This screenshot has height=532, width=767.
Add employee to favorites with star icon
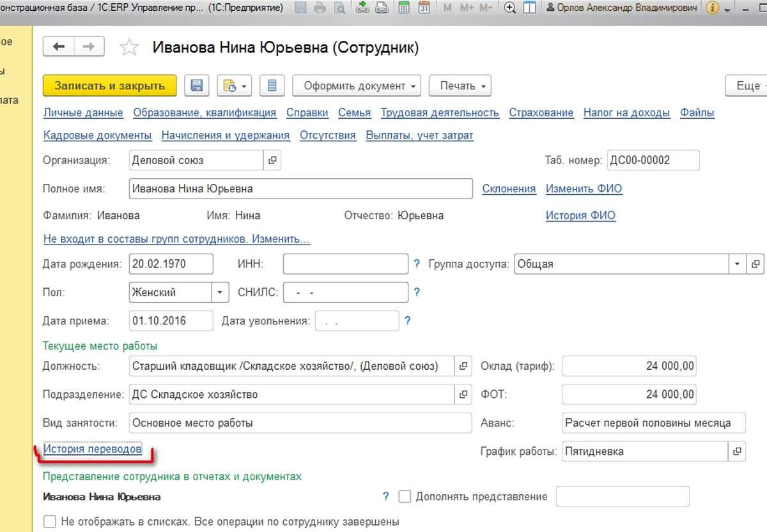tap(129, 47)
